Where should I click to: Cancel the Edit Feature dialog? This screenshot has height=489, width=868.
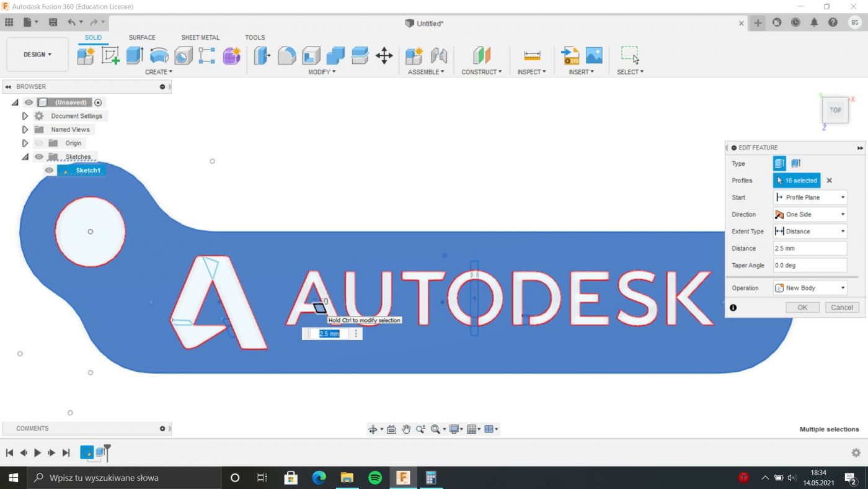(841, 307)
